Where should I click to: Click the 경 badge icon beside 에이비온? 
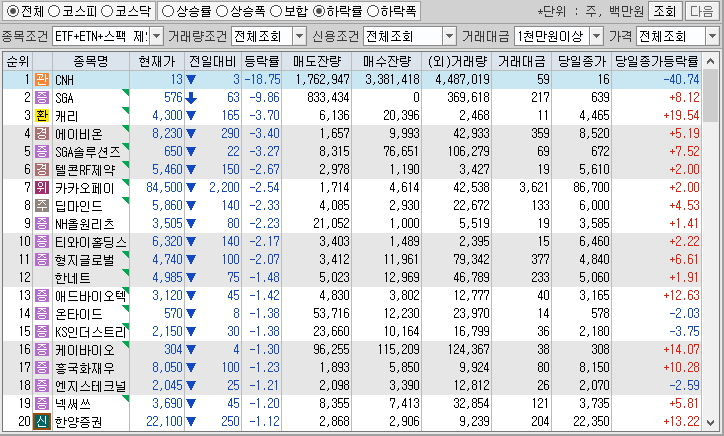click(42, 133)
